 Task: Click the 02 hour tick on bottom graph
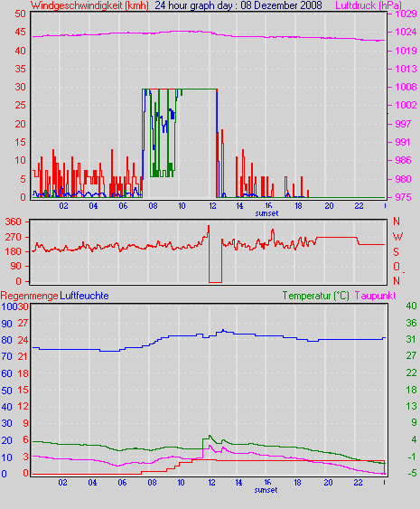point(62,483)
